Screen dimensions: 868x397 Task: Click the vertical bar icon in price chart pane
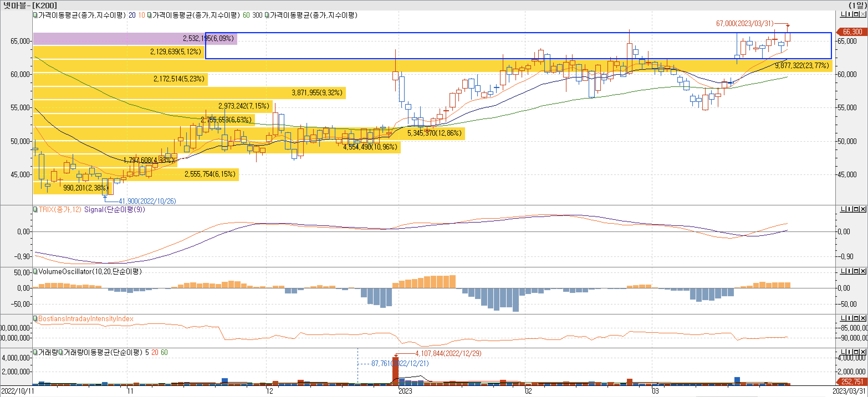[849, 14]
